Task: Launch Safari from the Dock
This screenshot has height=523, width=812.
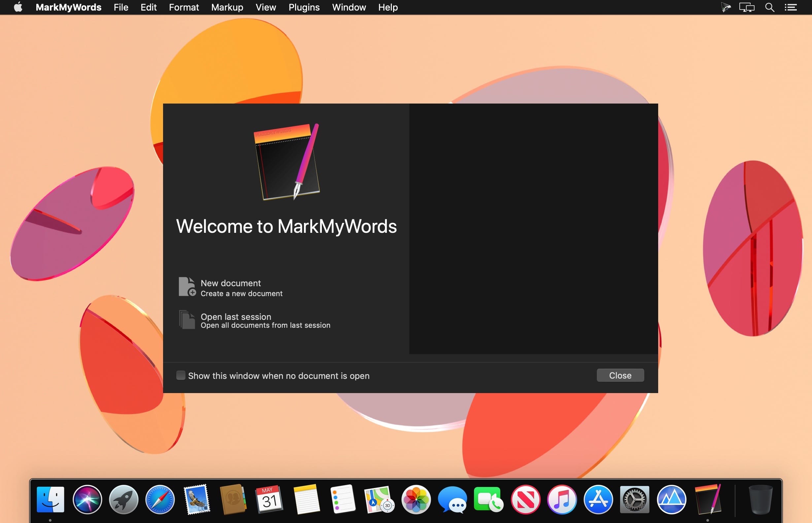Action: (160, 499)
